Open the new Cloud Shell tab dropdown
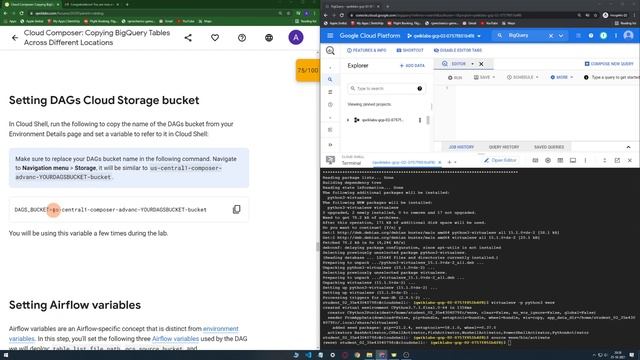This screenshot has width=640, height=360. point(455,162)
